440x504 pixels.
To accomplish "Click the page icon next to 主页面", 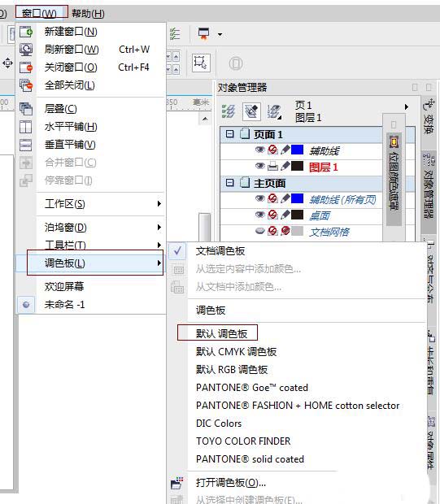I will pos(245,183).
